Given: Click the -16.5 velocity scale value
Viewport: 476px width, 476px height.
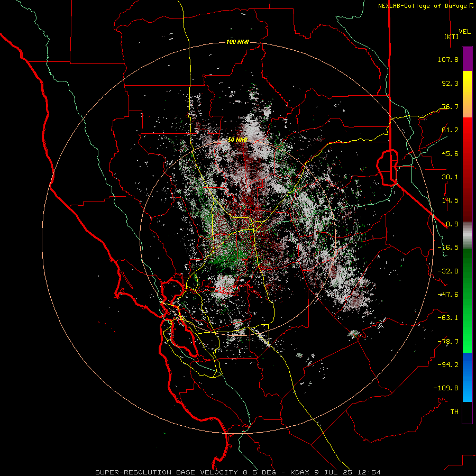Looking at the screenshot, I should pos(448,248).
